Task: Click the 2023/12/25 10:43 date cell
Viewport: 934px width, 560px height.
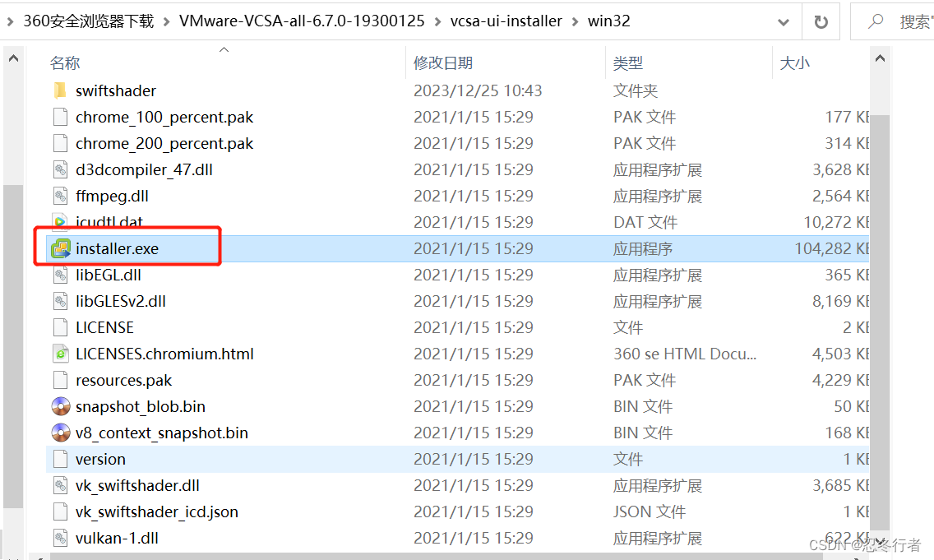Action: tap(478, 90)
